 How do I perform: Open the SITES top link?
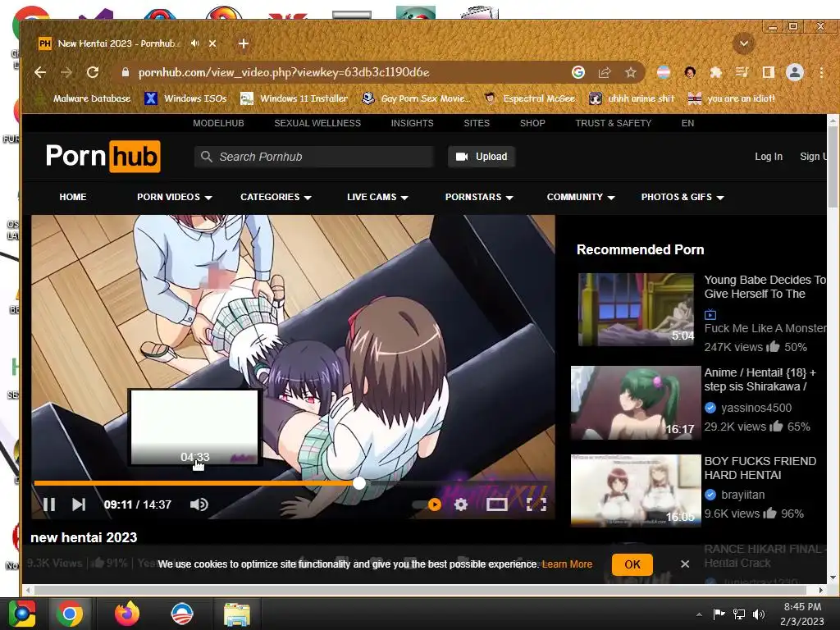(477, 123)
